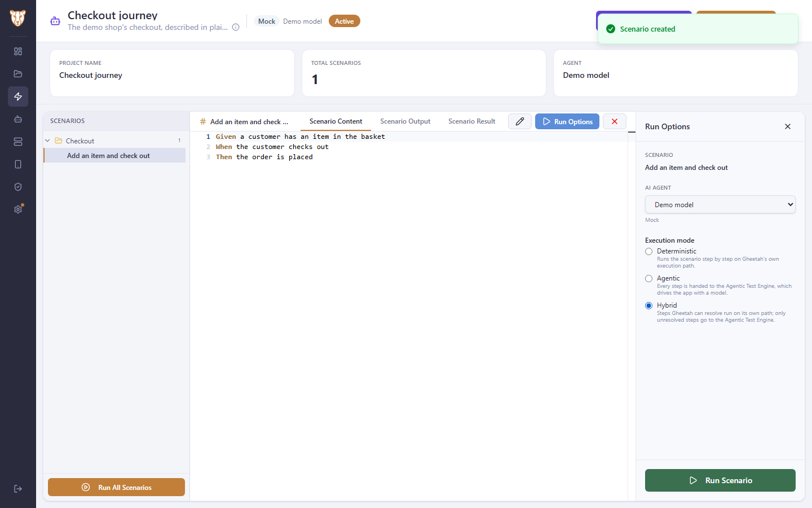Open the settings gear icon in sidebar
The width and height of the screenshot is (812, 508).
[18, 209]
